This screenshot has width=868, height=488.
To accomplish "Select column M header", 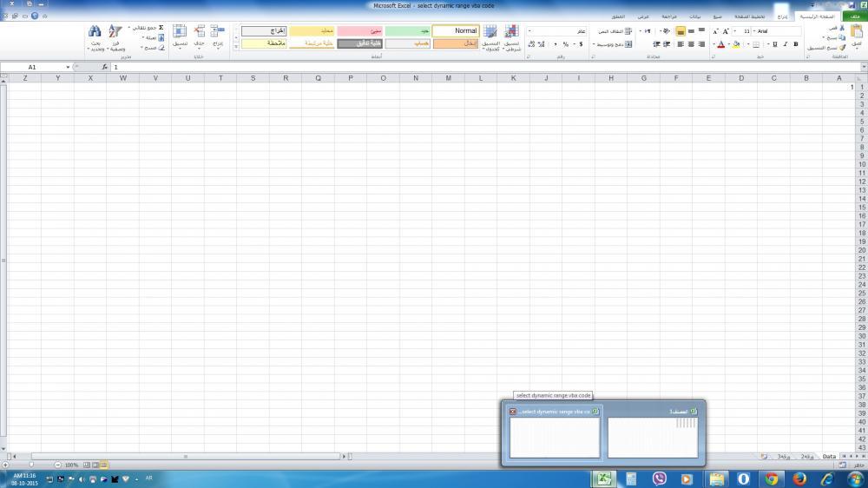I will pyautogui.click(x=448, y=78).
